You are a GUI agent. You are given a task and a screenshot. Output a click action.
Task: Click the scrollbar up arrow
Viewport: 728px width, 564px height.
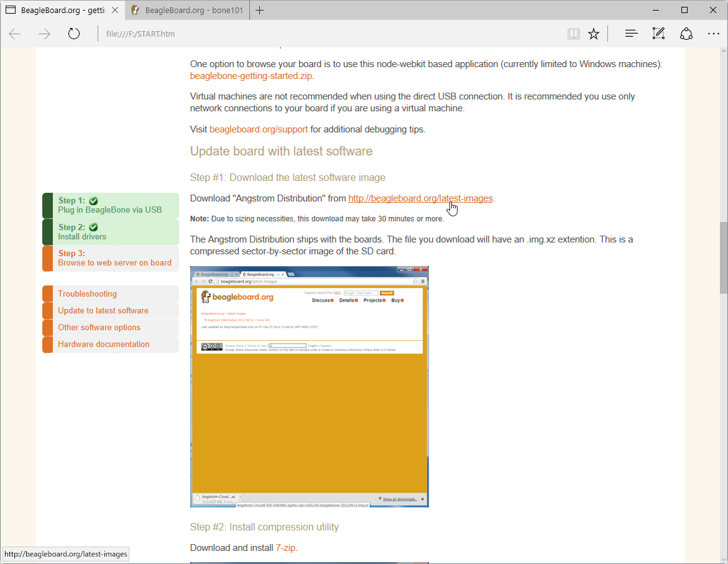pyautogui.click(x=724, y=50)
